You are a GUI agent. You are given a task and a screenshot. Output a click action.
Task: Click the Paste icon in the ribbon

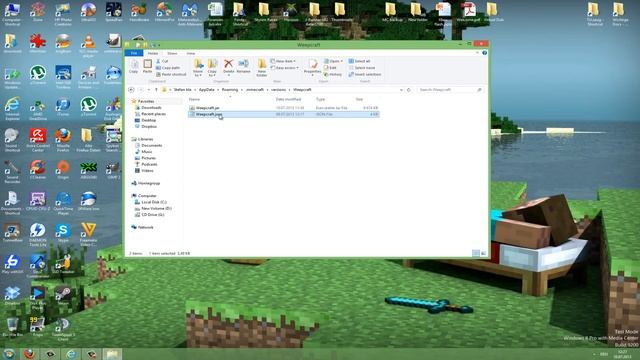point(147,66)
